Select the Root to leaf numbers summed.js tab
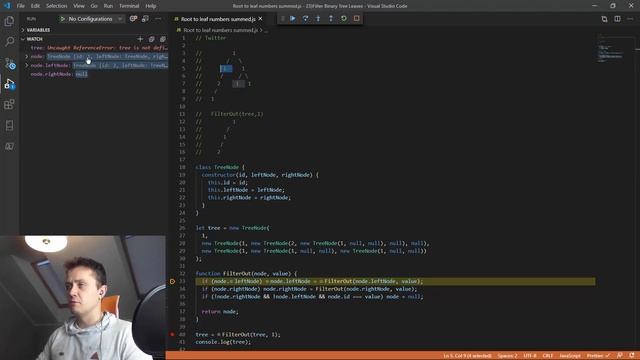This screenshot has width=640, height=360. (218, 19)
